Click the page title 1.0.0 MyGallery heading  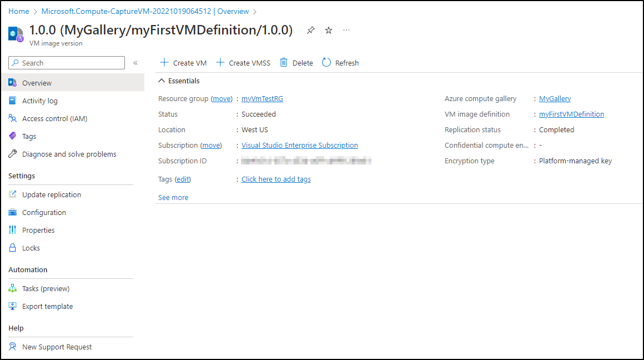click(161, 30)
